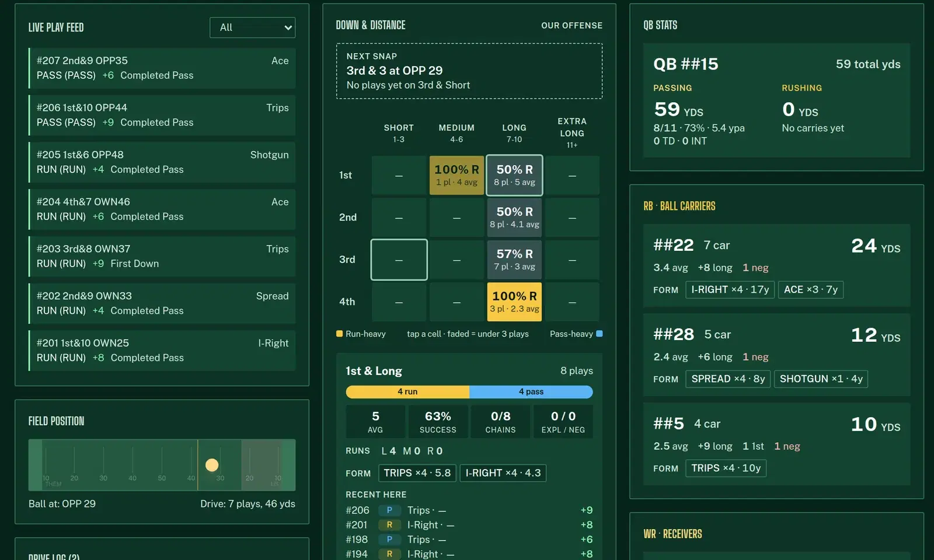Screen dimensions: 934x560
Task: Click the blue Pass-heavy legend swatch
Action: (x=600, y=334)
